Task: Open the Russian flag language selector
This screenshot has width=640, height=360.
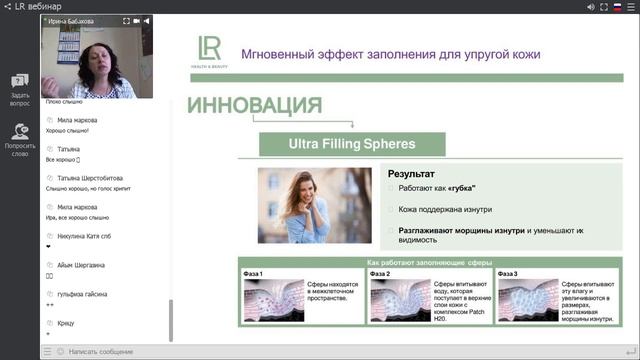Action: [x=618, y=7]
